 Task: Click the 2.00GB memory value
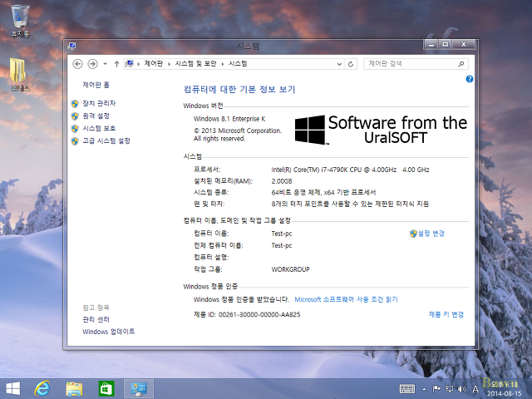[282, 181]
